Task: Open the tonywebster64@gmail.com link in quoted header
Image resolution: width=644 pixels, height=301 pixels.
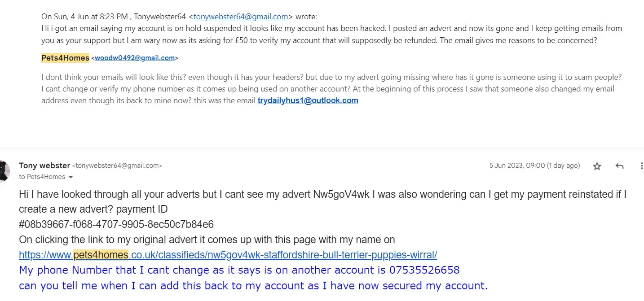Action: coord(241,17)
